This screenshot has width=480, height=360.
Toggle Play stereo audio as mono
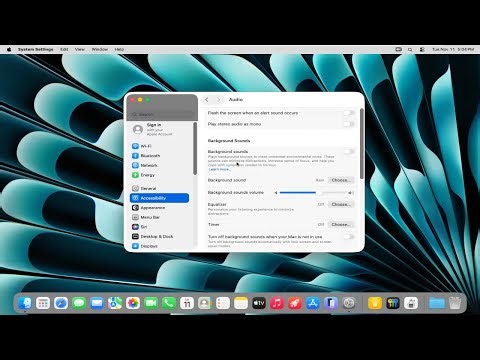click(348, 124)
